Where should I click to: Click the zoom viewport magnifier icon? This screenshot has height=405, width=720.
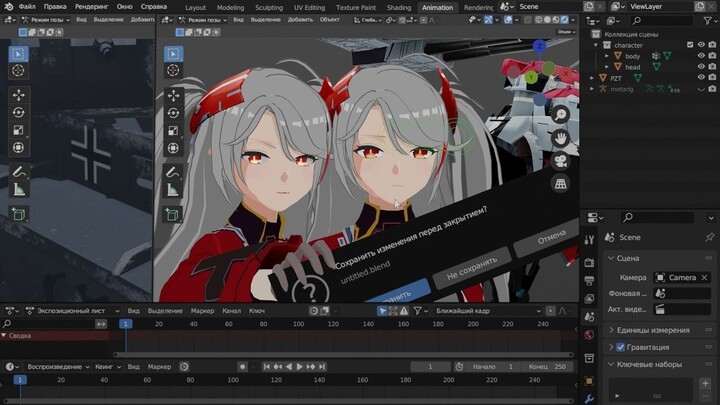click(560, 115)
